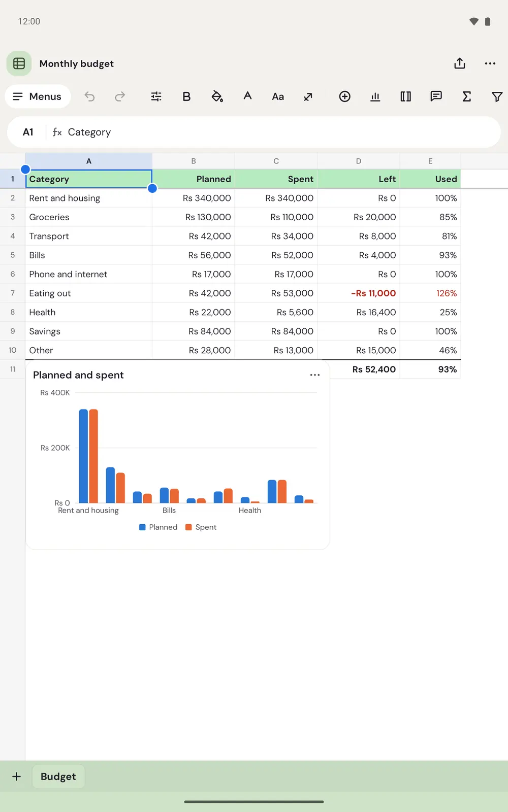This screenshot has width=508, height=812.
Task: Select the Rent and housing cell
Action: 89,198
